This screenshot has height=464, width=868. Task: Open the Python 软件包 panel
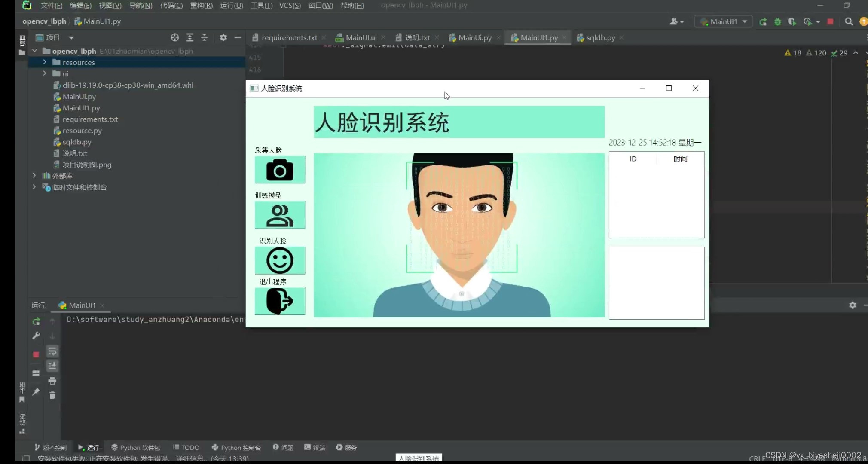[x=135, y=447]
